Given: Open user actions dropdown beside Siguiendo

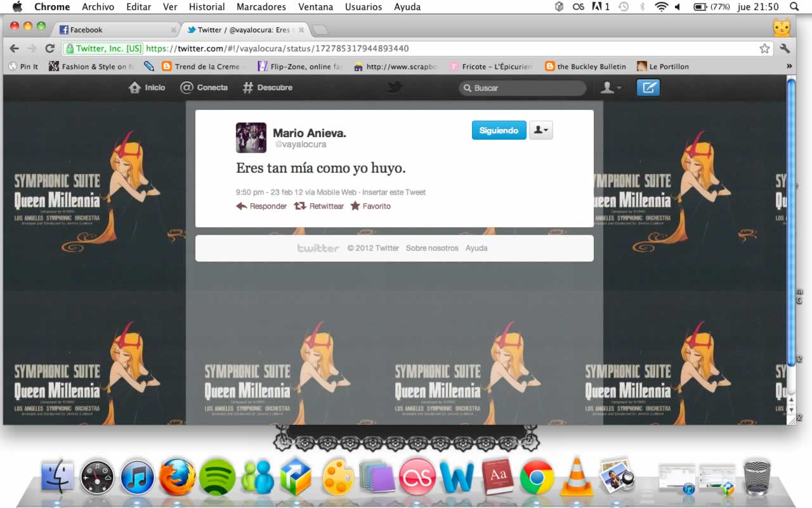Looking at the screenshot, I should (x=541, y=130).
